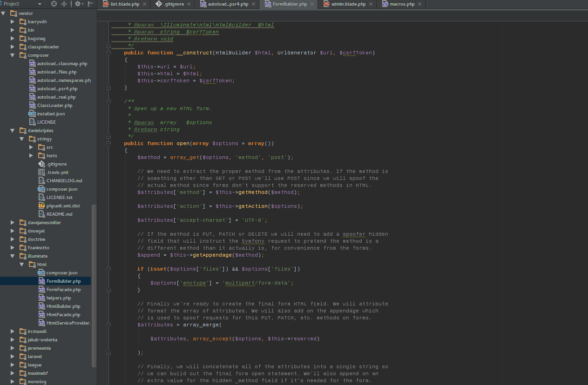Image resolution: width=588 pixels, height=385 pixels.
Task: Click the collapse all icon in Project panel
Action: pyautogui.click(x=64, y=4)
